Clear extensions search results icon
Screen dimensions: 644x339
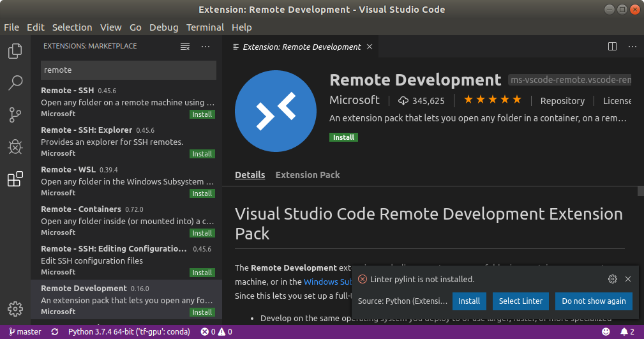(x=185, y=47)
